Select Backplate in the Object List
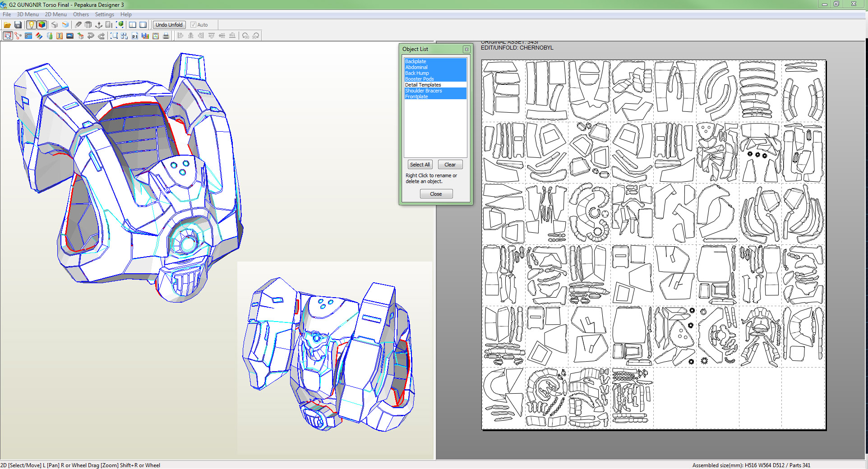868x469 pixels. tap(435, 61)
